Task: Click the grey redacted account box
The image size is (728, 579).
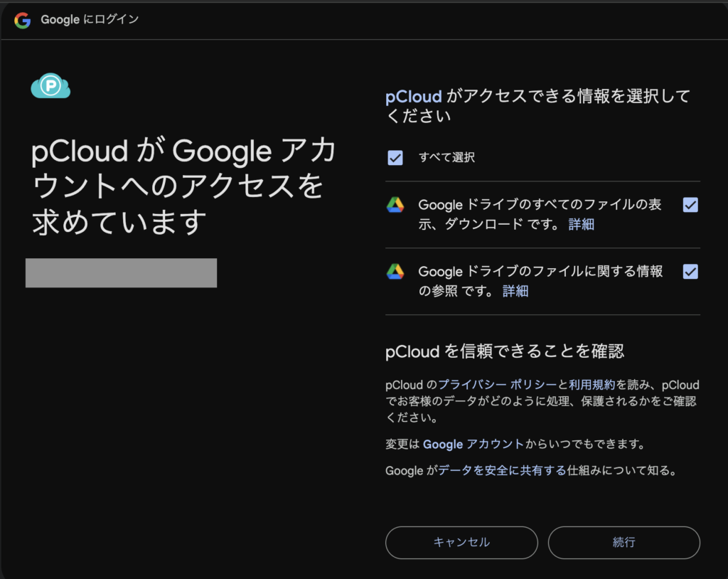Action: [x=121, y=273]
